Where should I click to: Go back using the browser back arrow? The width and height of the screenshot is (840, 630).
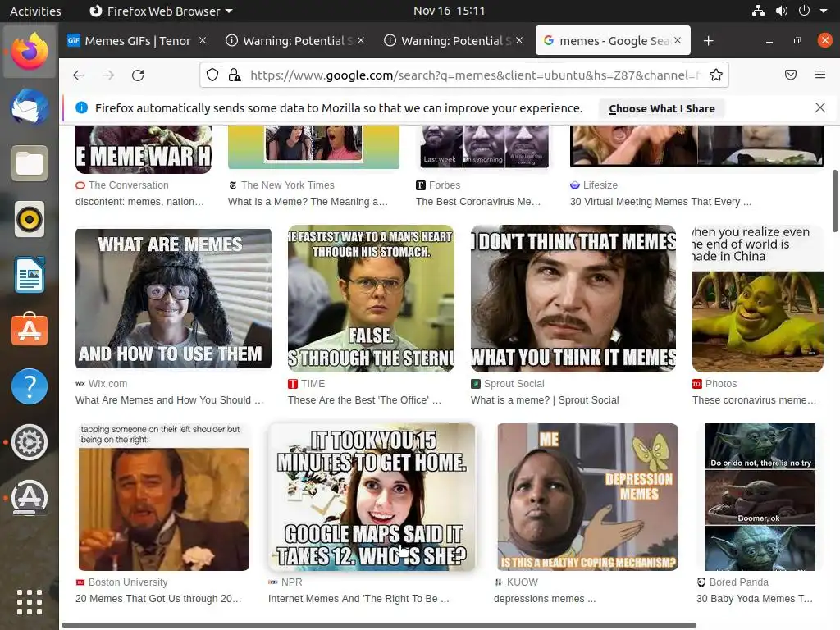(x=79, y=75)
